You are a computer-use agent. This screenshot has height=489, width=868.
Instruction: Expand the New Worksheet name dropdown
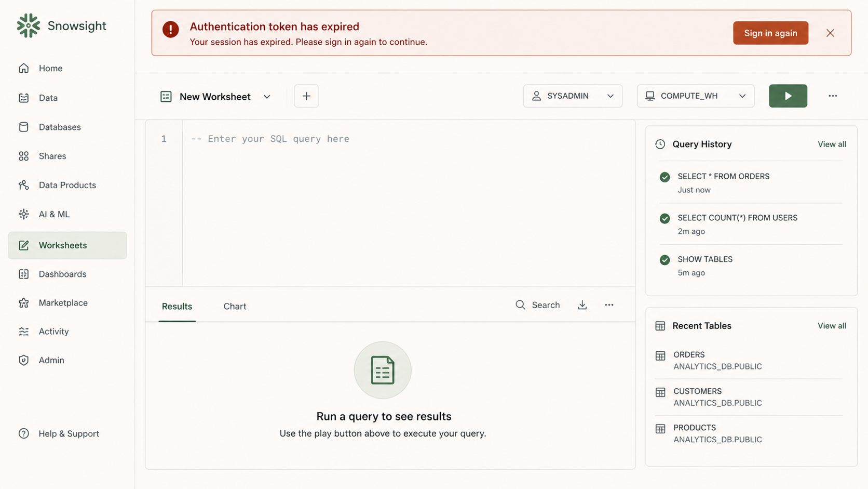[267, 97]
